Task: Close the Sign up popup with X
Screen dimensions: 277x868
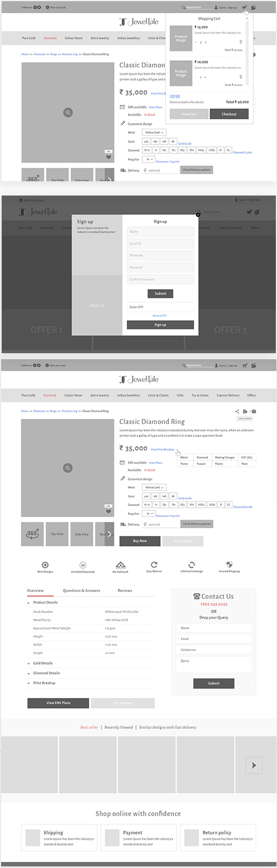Action: (x=198, y=215)
